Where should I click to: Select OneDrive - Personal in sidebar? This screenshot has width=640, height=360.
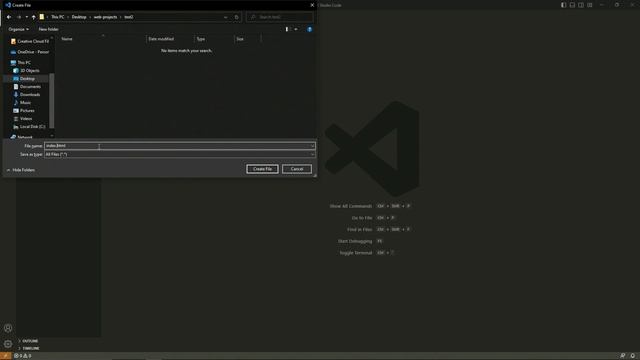(x=30, y=52)
